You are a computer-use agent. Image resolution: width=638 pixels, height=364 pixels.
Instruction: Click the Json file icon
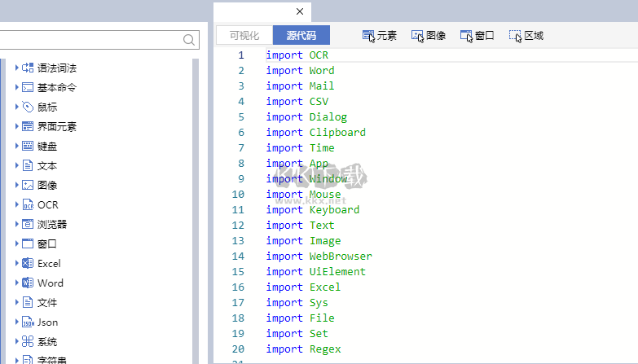28,322
